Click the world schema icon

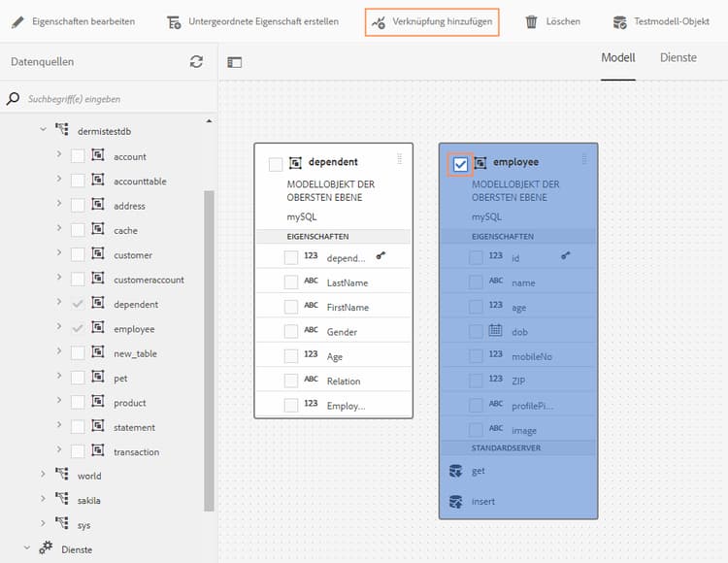click(62, 474)
